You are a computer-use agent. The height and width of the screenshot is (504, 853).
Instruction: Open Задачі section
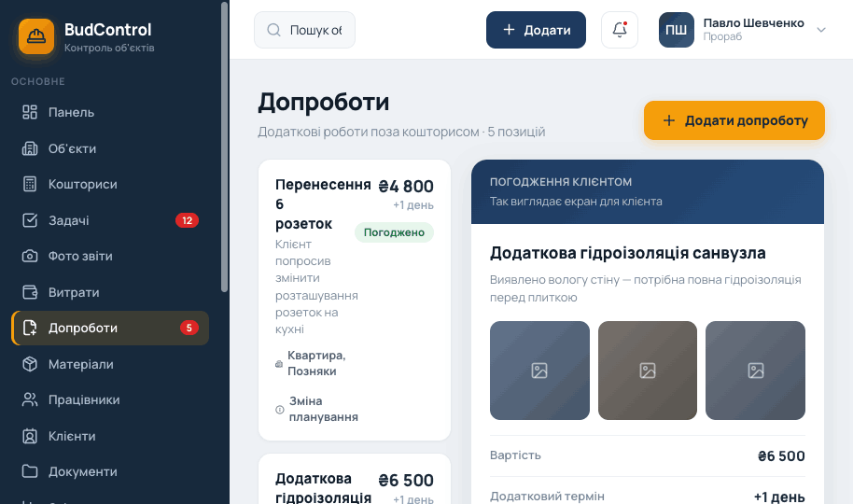tap(110, 220)
